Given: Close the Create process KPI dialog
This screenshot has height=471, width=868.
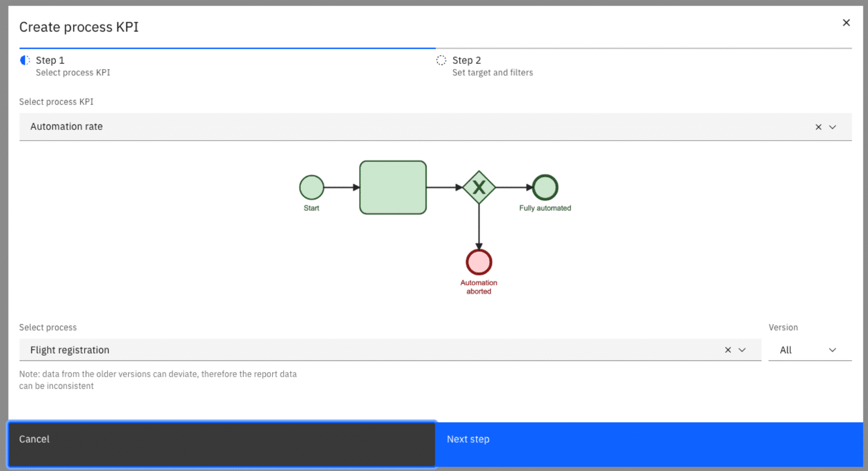Looking at the screenshot, I should (846, 23).
